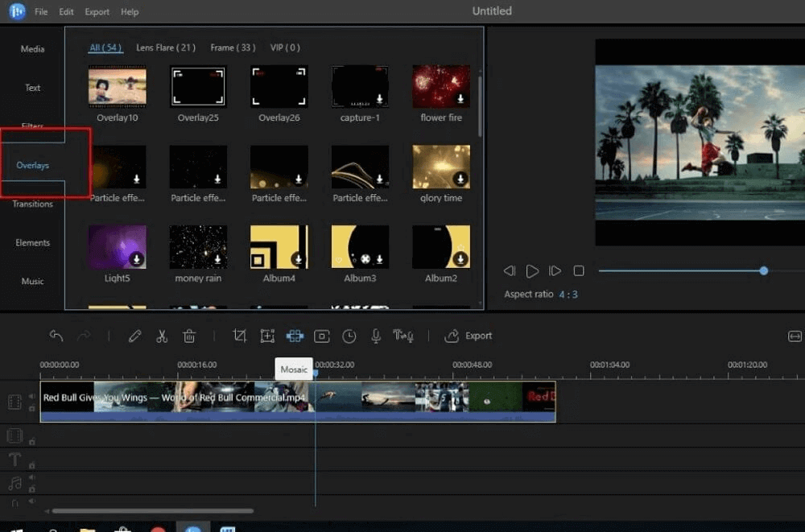Activate the Mosaic tool
This screenshot has height=532, width=805.
click(x=295, y=336)
